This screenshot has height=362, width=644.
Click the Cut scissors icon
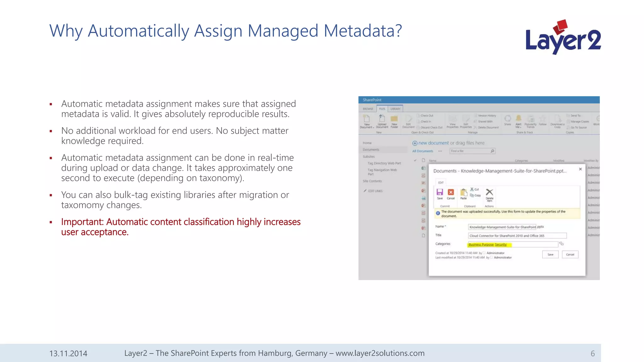pos(472,189)
